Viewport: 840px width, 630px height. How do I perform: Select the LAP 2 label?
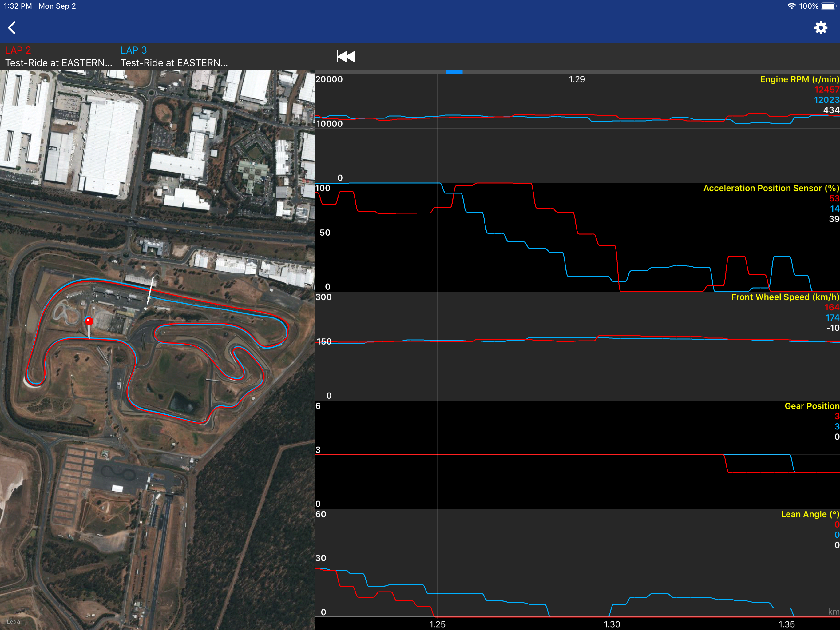[18, 50]
